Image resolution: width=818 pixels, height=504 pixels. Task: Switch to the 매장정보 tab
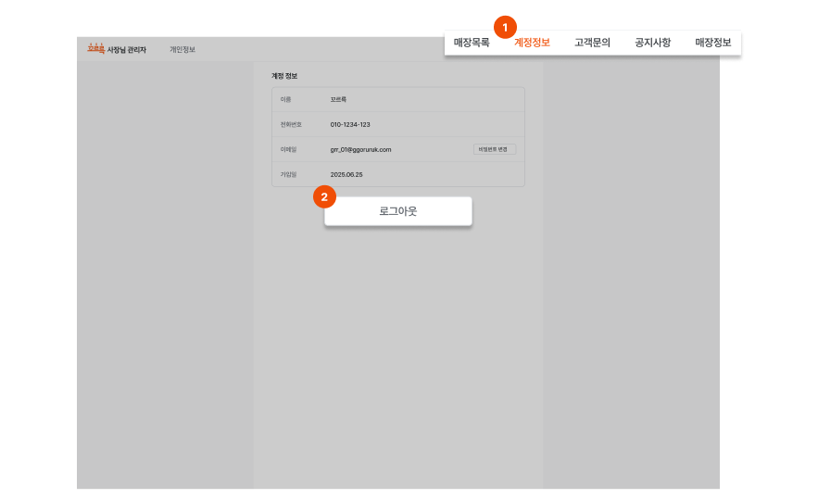point(712,43)
